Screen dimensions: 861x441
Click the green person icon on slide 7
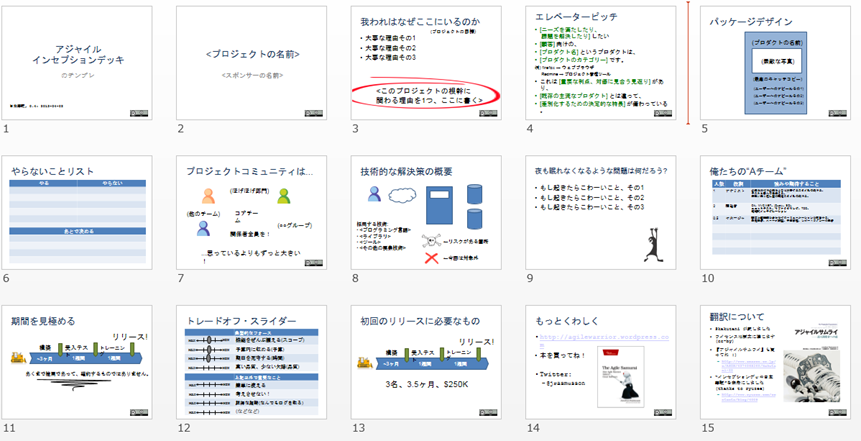(283, 196)
